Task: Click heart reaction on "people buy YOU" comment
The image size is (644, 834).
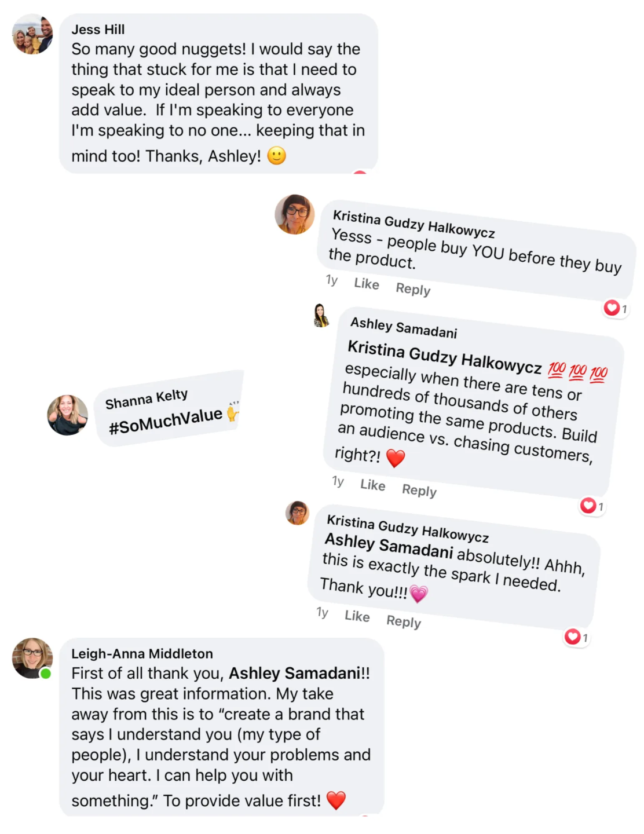Action: [614, 308]
